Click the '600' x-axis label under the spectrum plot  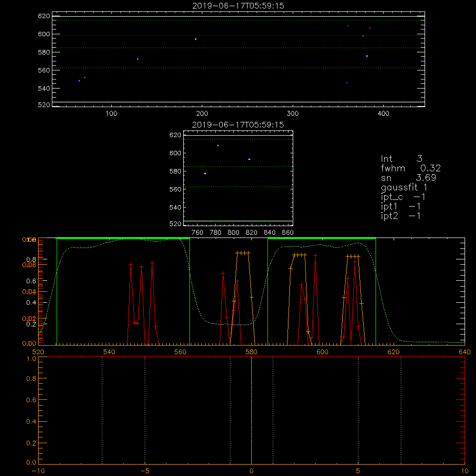(322, 352)
